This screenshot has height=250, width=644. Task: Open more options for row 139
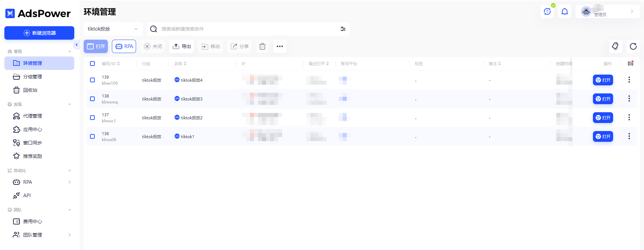[x=629, y=80]
